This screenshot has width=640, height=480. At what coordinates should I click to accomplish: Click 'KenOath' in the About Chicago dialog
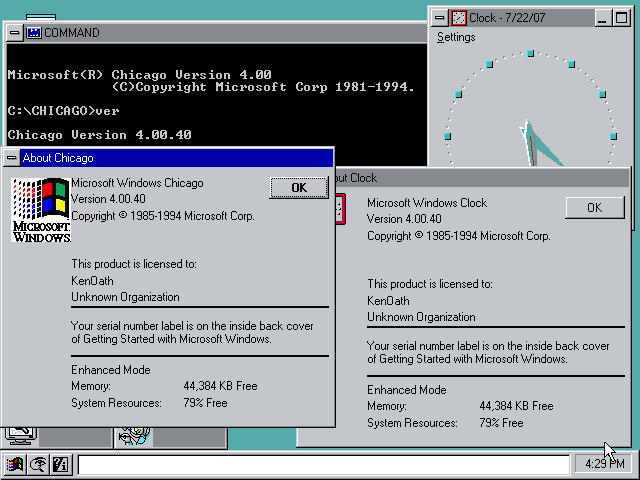[92, 281]
